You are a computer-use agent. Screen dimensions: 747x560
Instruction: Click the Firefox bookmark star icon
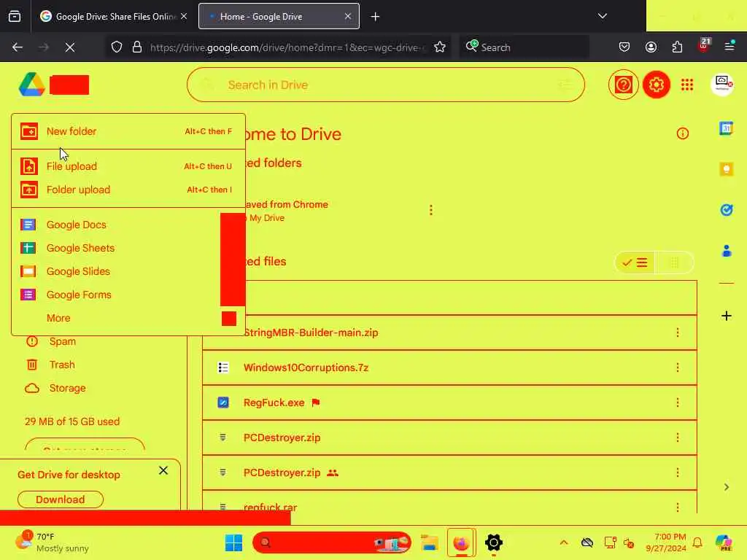440,47
